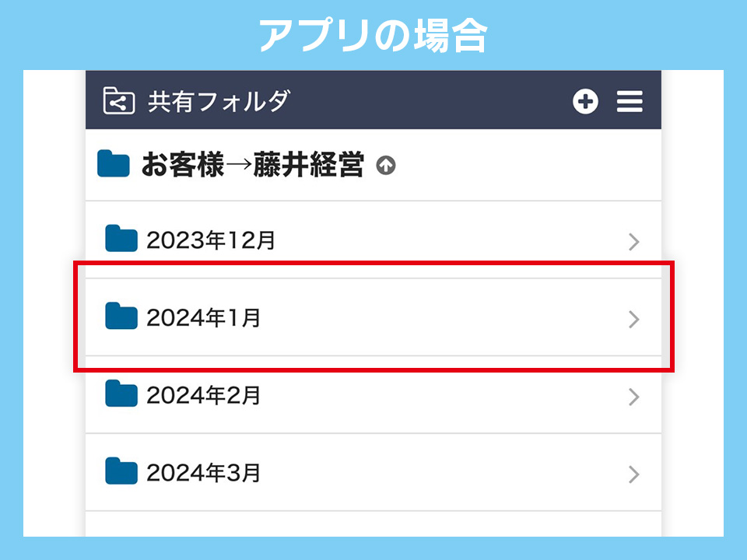This screenshot has width=747, height=560.
Task: Expand the 2024年3月 row chevron
Action: click(x=633, y=474)
